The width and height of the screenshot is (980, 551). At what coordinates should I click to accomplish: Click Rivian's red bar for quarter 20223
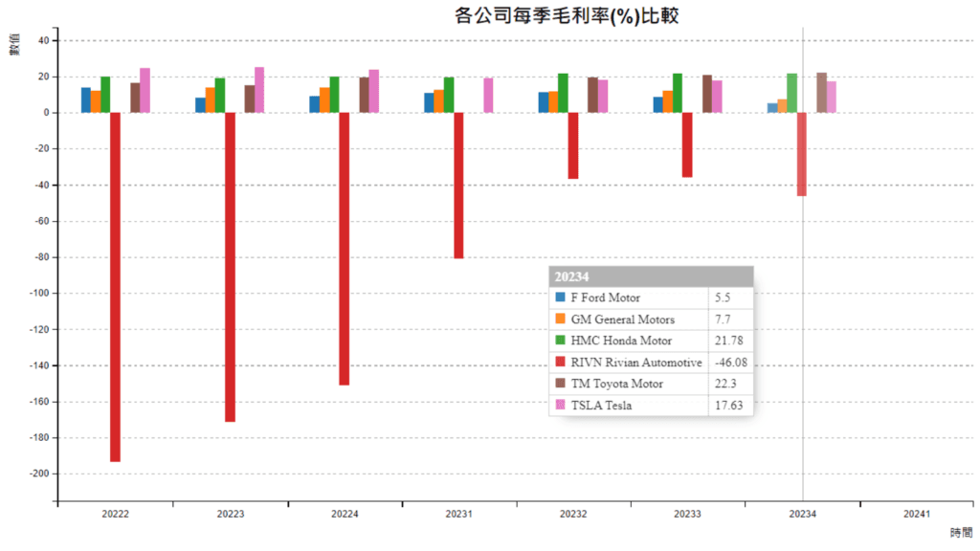tap(230, 267)
